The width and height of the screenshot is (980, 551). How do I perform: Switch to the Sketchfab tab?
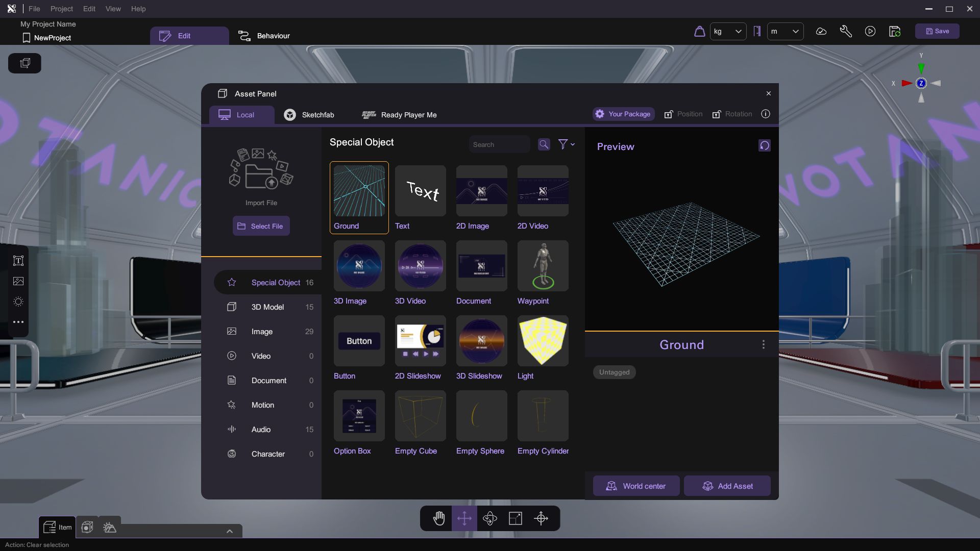coord(309,115)
